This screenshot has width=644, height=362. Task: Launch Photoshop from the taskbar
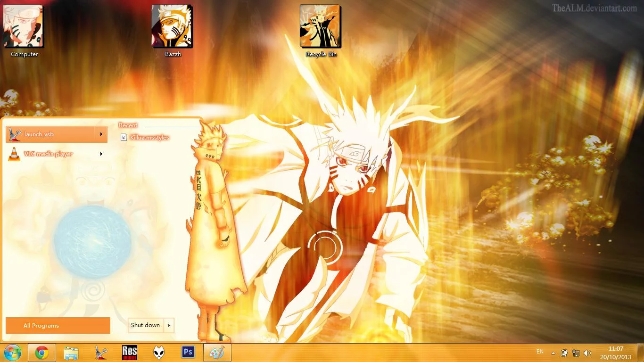(188, 352)
